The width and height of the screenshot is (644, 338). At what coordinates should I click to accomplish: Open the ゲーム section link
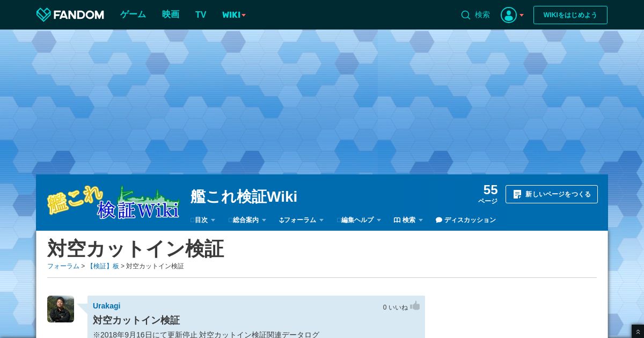(x=133, y=14)
